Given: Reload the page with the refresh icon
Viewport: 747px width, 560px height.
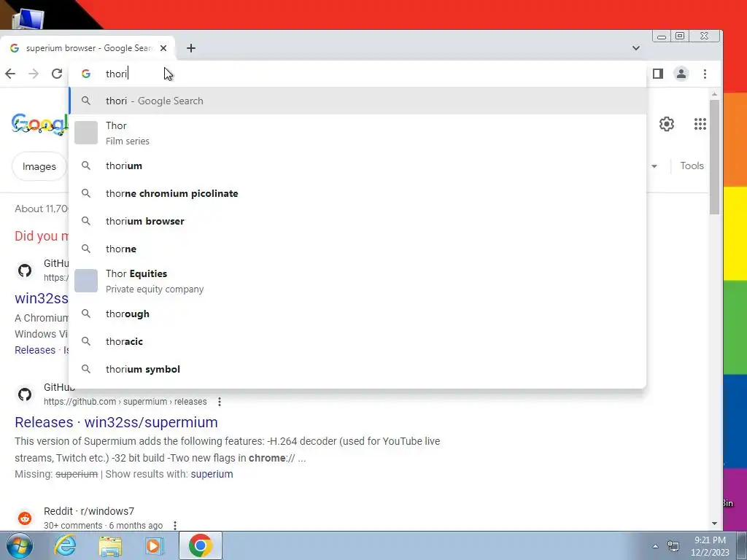Looking at the screenshot, I should 57,74.
